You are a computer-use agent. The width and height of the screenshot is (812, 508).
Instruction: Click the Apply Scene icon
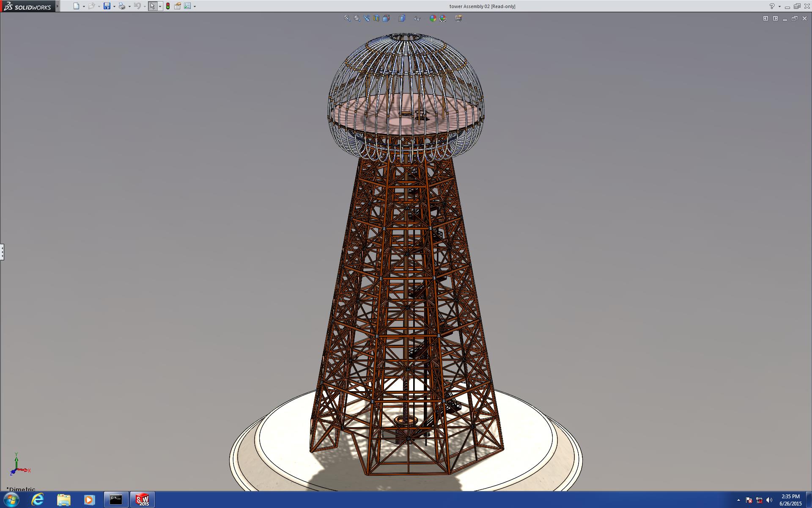[443, 18]
